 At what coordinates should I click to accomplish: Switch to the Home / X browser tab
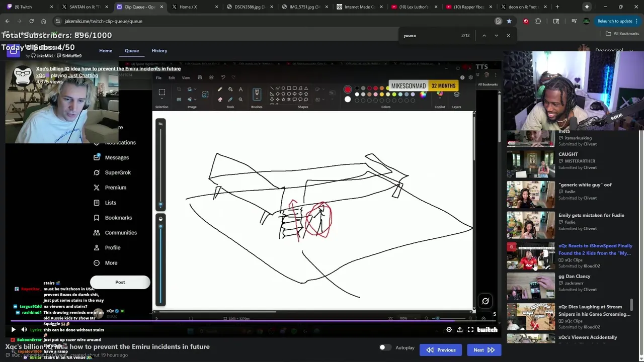pos(195,7)
